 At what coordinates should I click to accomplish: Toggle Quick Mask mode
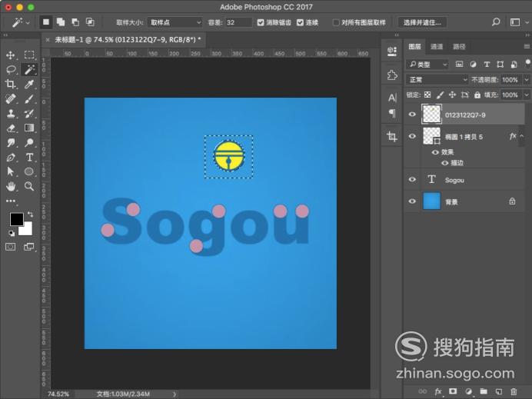(x=11, y=247)
